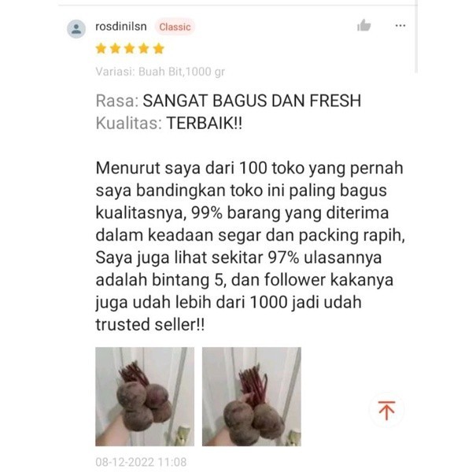Image resolution: width=476 pixels, height=476 pixels.
Task: Click the username rosdinilsn
Action: click(121, 27)
